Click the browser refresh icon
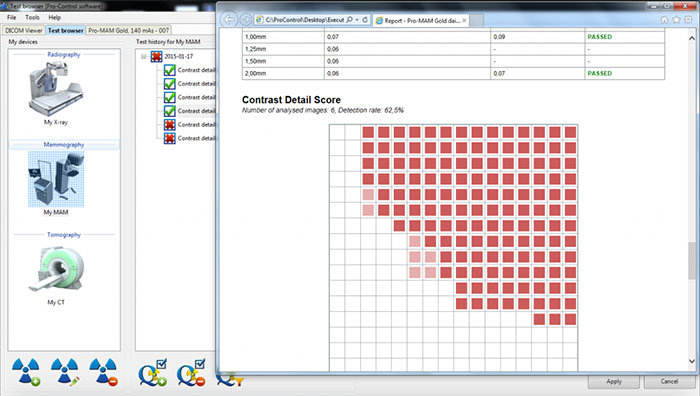Image resolution: width=700 pixels, height=396 pixels. point(365,20)
